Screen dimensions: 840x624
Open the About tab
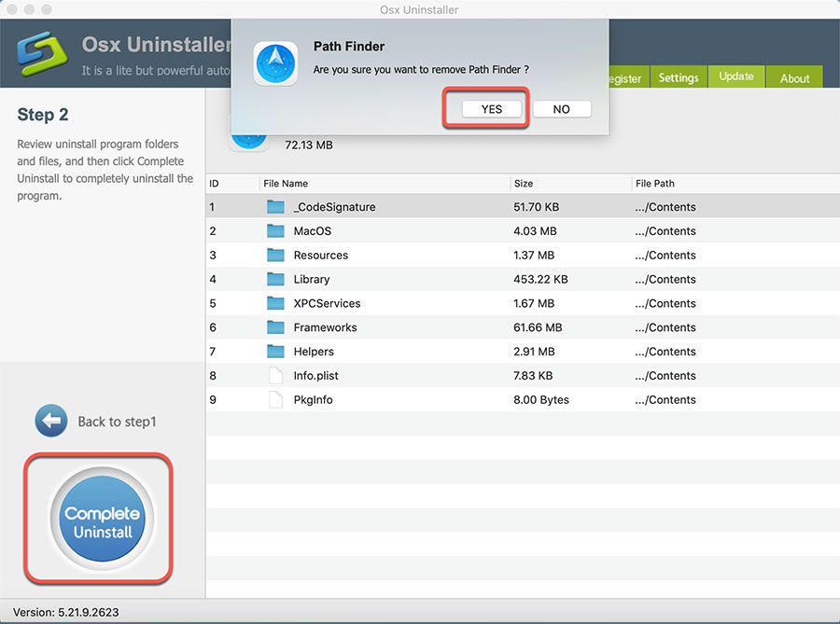(x=793, y=77)
